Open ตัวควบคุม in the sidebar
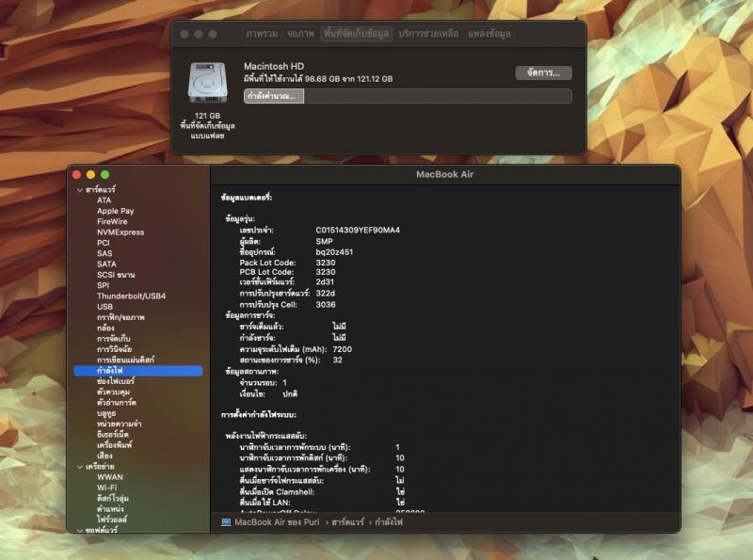753x560 pixels. pos(113,392)
